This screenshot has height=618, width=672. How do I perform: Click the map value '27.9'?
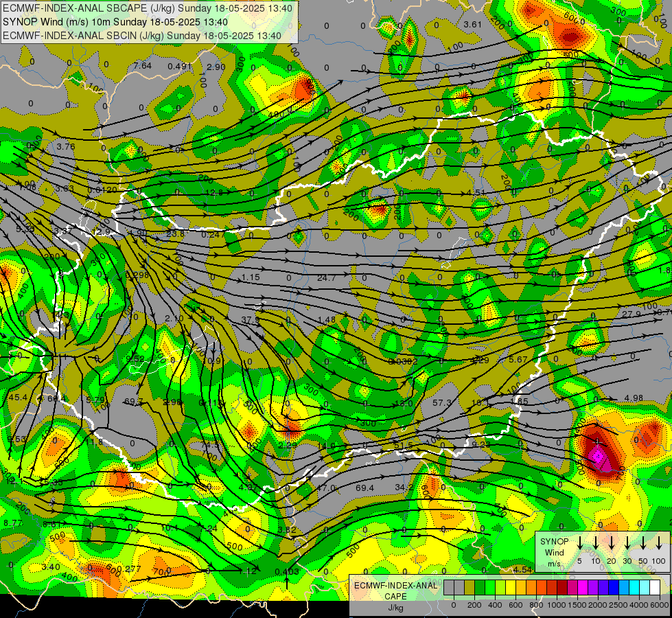632,314
